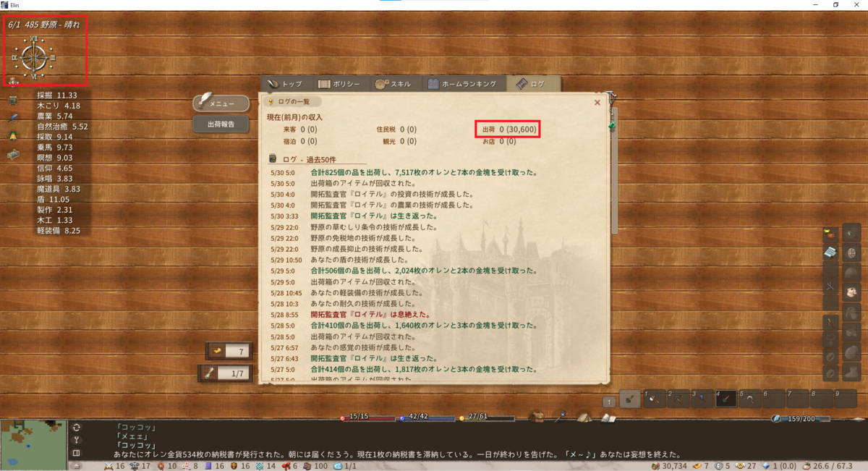Screen dimensions: 868x471
Task: Click the magic wand icon near status bars
Action: (x=561, y=416)
